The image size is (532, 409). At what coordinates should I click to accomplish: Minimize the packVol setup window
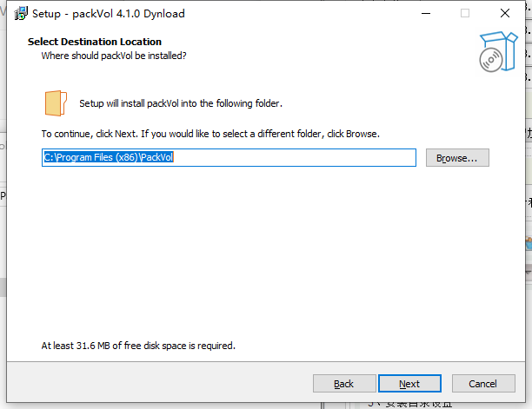tap(426, 14)
